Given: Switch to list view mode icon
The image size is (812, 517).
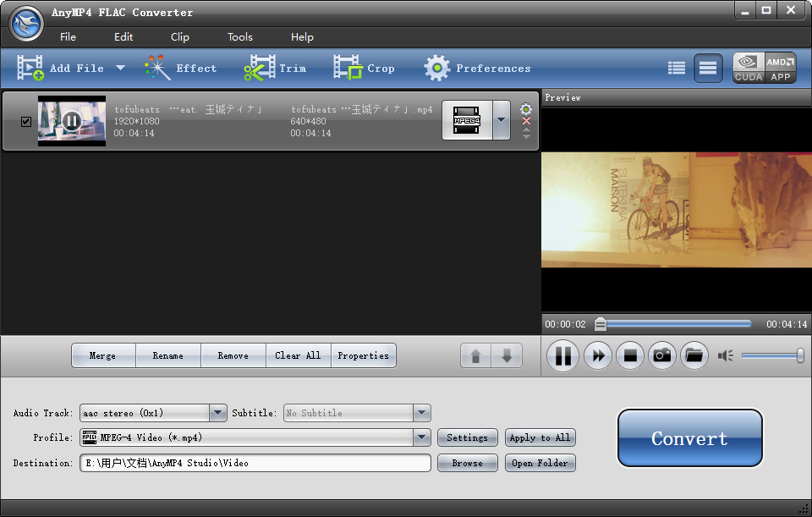Looking at the screenshot, I should tap(676, 69).
